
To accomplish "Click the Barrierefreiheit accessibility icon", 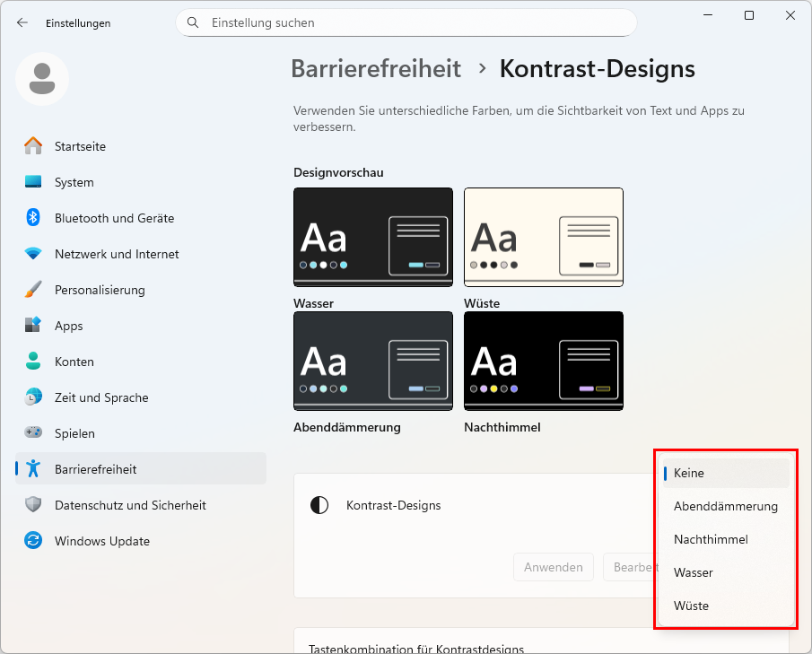I will 33,468.
